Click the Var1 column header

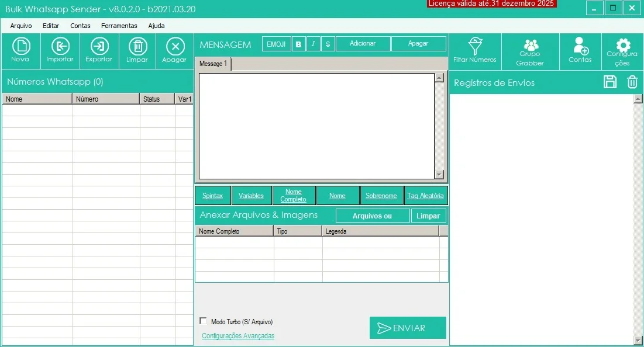(184, 99)
